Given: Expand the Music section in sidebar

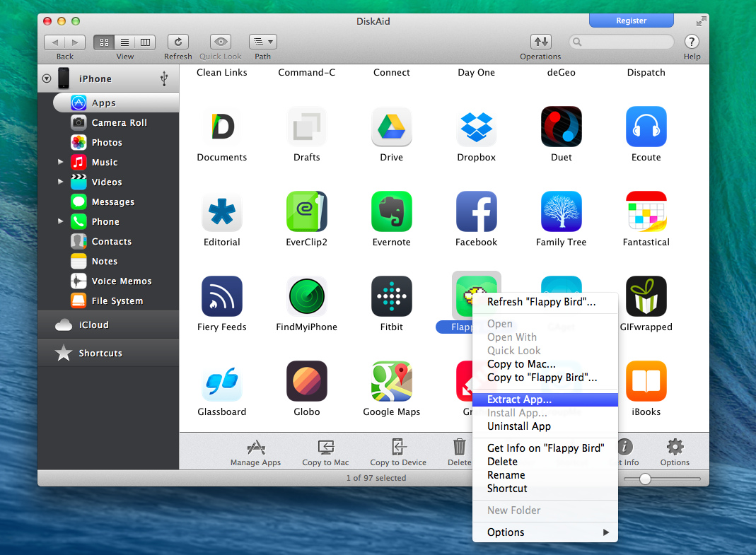Looking at the screenshot, I should pyautogui.click(x=61, y=162).
